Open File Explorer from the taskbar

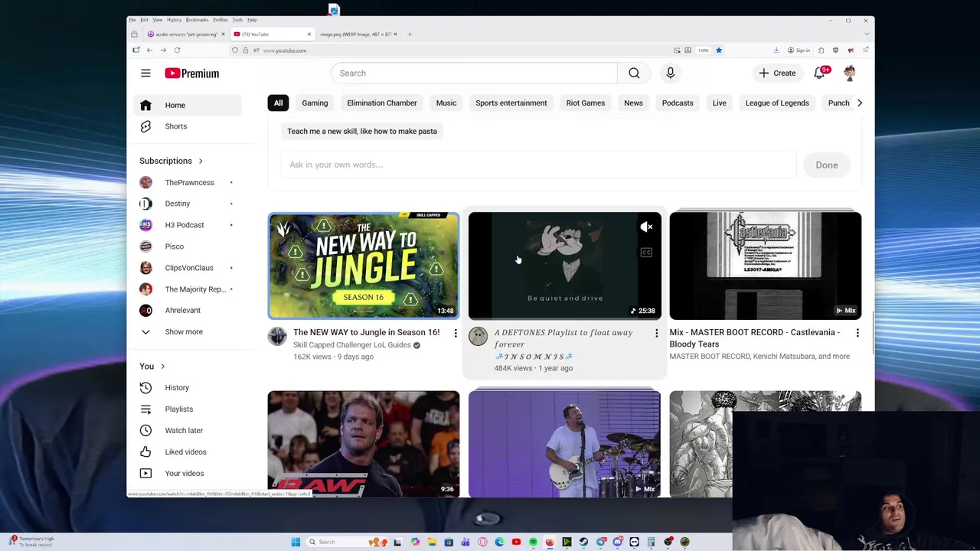pos(432,542)
